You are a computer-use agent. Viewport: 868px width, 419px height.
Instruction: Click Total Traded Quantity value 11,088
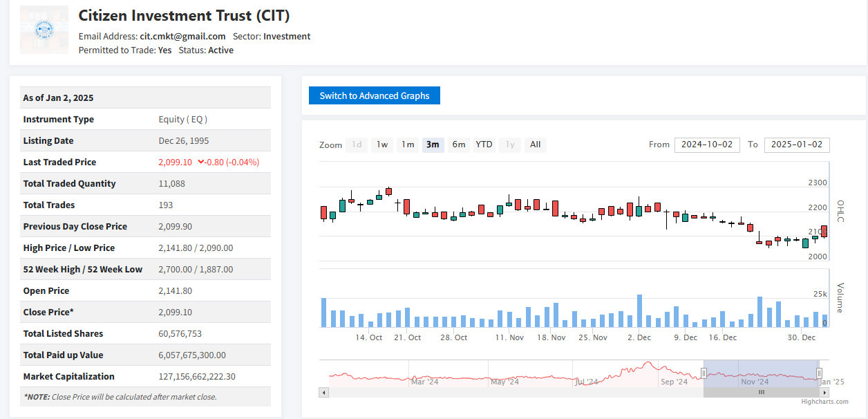[x=172, y=183]
